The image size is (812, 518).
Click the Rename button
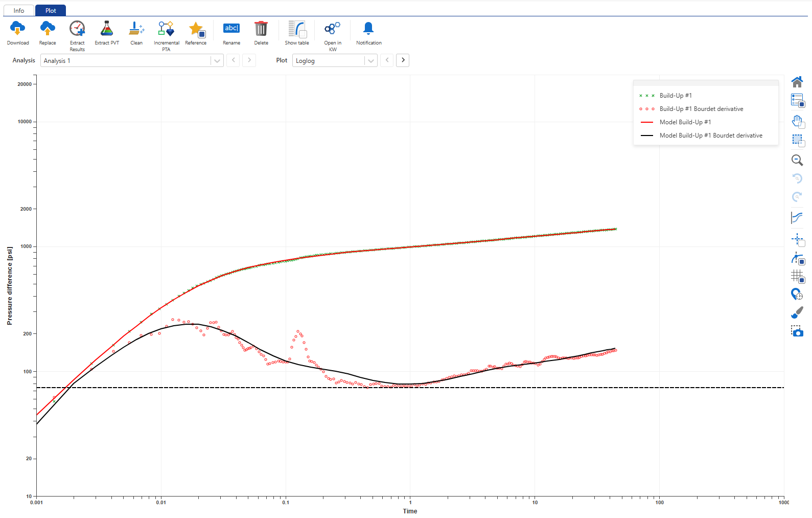[231, 29]
